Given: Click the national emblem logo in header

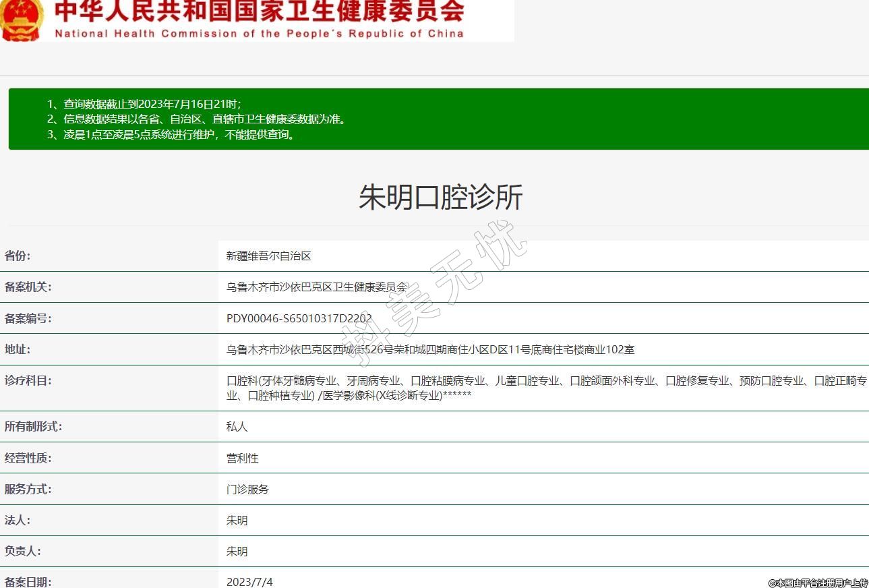Looking at the screenshot, I should click(x=22, y=19).
